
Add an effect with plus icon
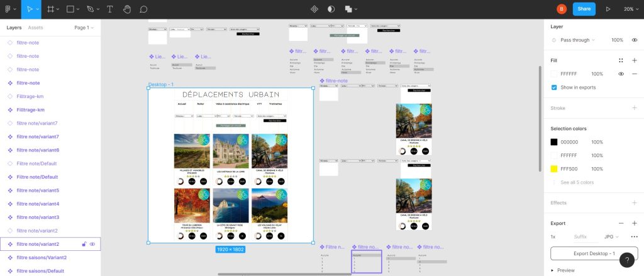tap(635, 203)
